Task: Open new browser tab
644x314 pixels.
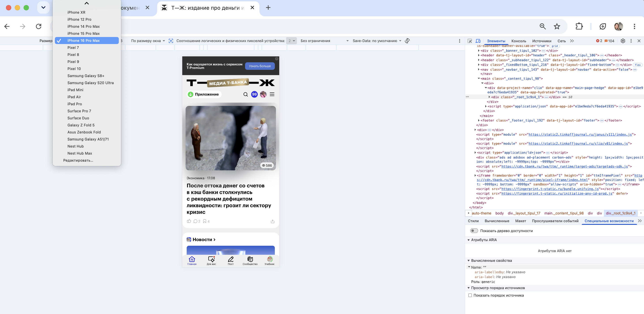Action: coord(268,7)
